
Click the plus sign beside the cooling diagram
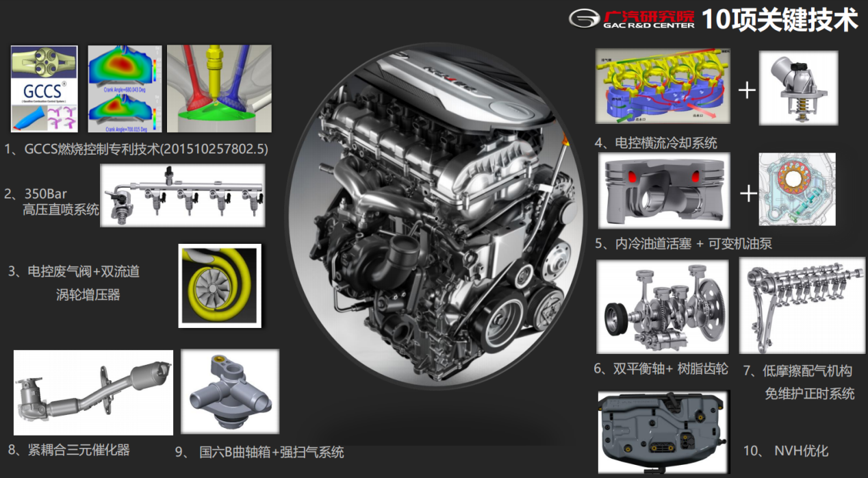coord(747,90)
